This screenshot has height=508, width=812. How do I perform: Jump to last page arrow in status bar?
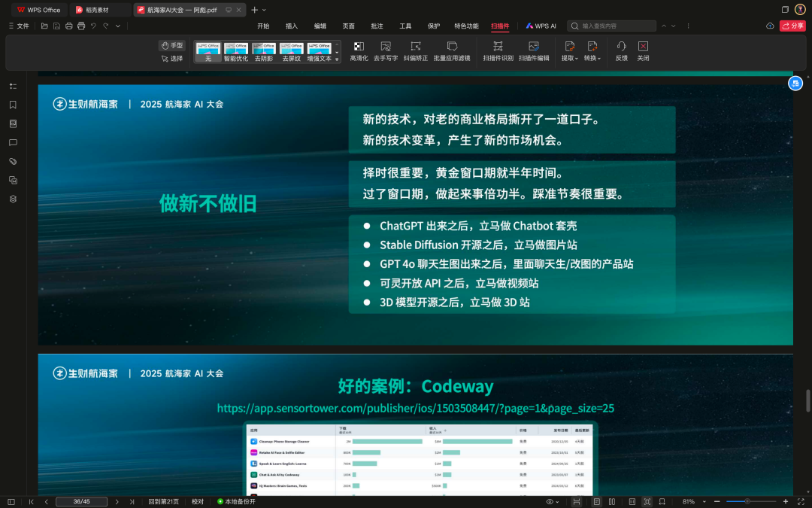(132, 502)
